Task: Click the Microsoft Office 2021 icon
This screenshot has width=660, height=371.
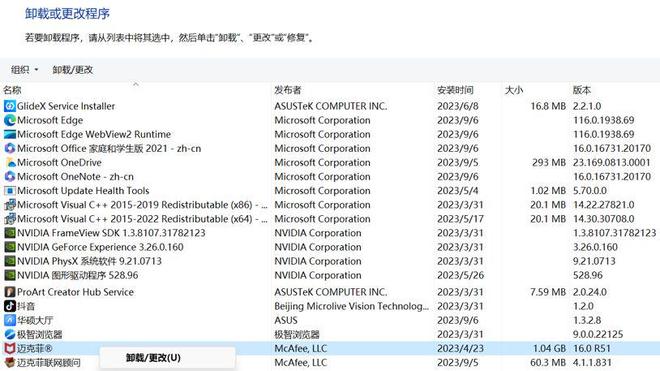Action: coord(10,149)
